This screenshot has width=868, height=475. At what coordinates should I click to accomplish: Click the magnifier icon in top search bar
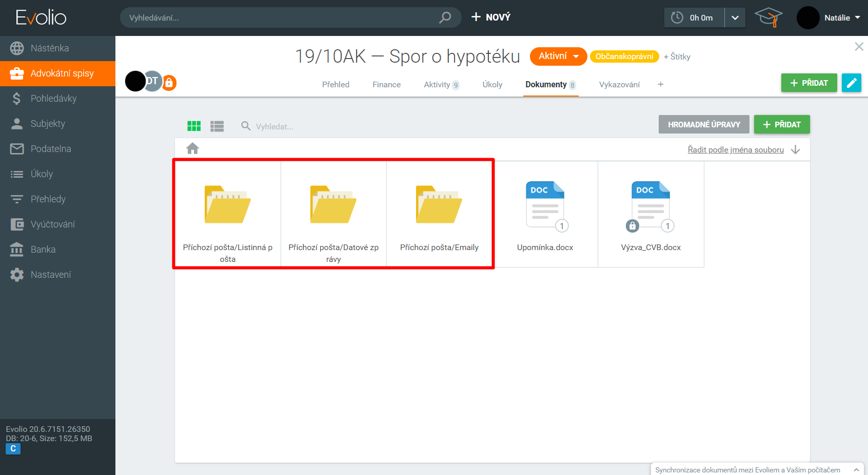click(x=445, y=17)
